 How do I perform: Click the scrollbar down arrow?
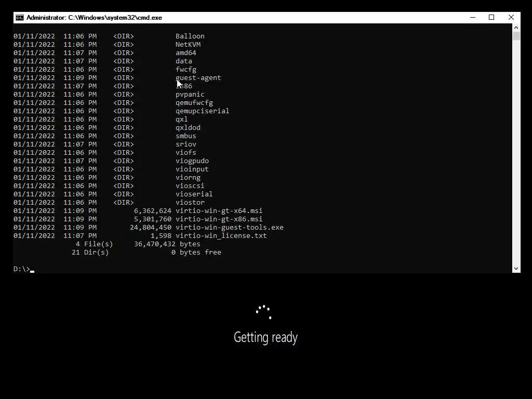tap(516, 269)
